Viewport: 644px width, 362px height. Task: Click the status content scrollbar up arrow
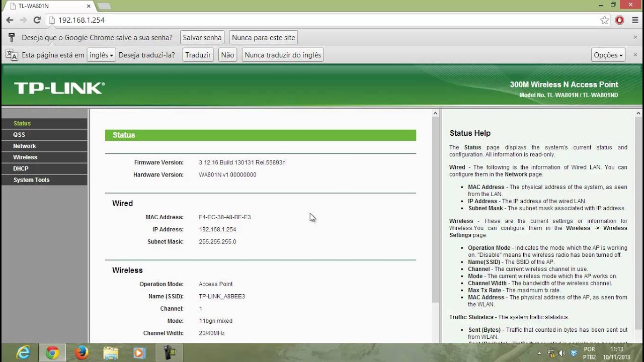click(436, 114)
